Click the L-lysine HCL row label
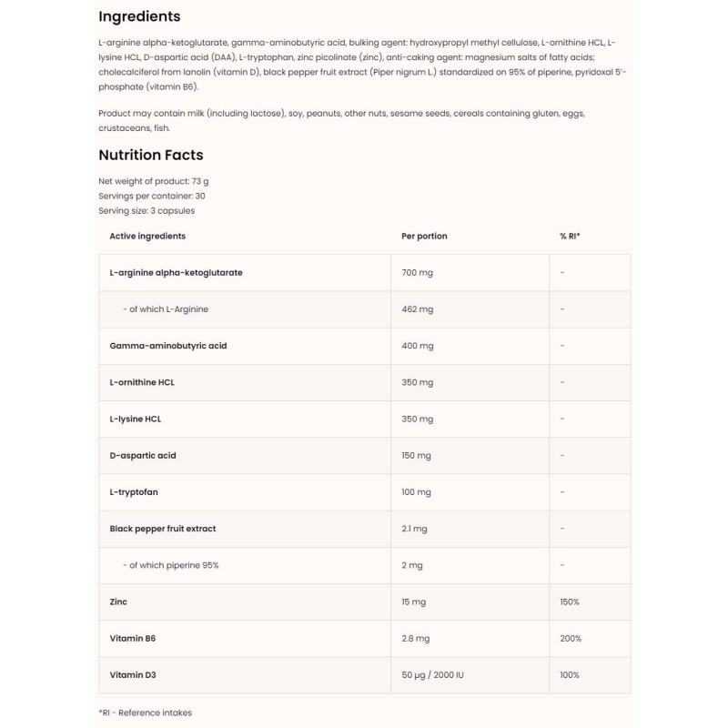 [136, 419]
